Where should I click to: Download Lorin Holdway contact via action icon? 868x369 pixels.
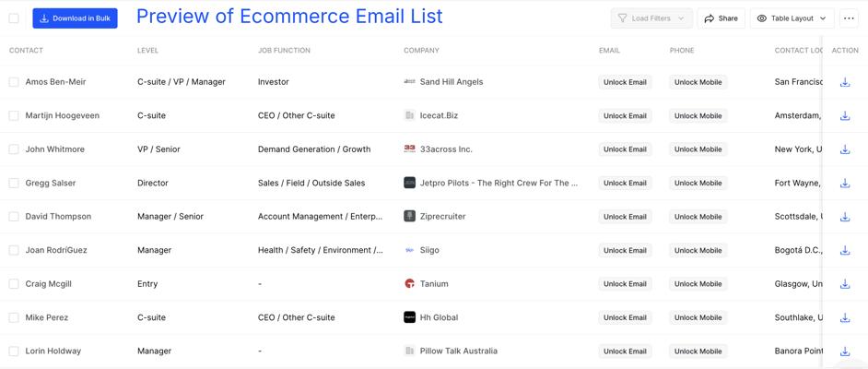click(x=845, y=351)
